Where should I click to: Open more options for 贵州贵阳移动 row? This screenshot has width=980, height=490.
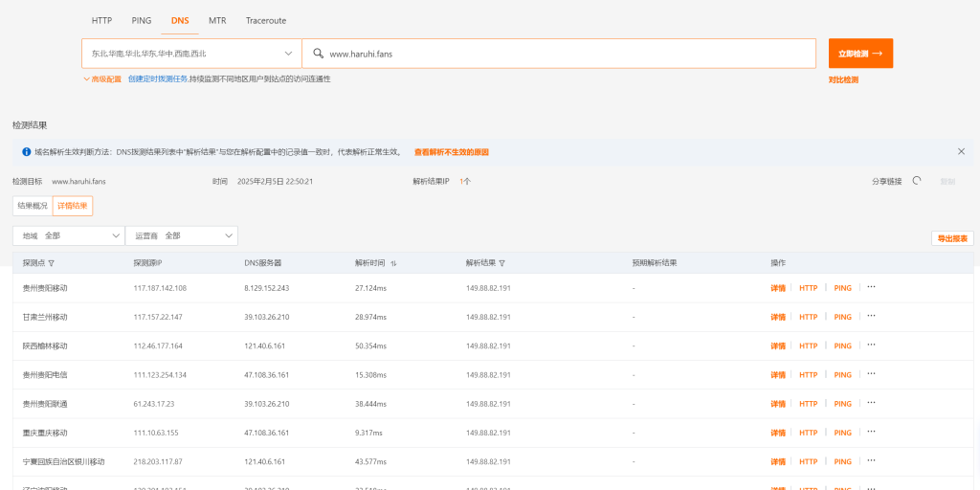pyautogui.click(x=871, y=287)
